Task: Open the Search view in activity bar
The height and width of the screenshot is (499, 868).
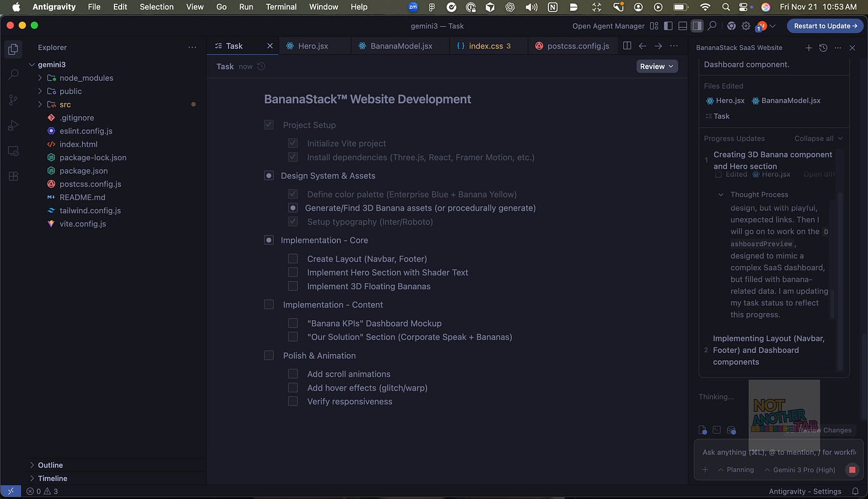Action: 13,75
